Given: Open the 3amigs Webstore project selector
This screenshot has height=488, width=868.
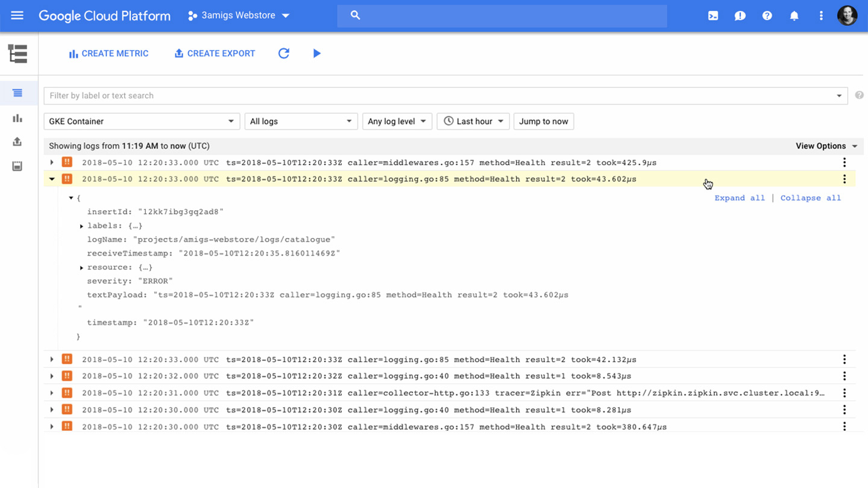Looking at the screenshot, I should (x=239, y=16).
